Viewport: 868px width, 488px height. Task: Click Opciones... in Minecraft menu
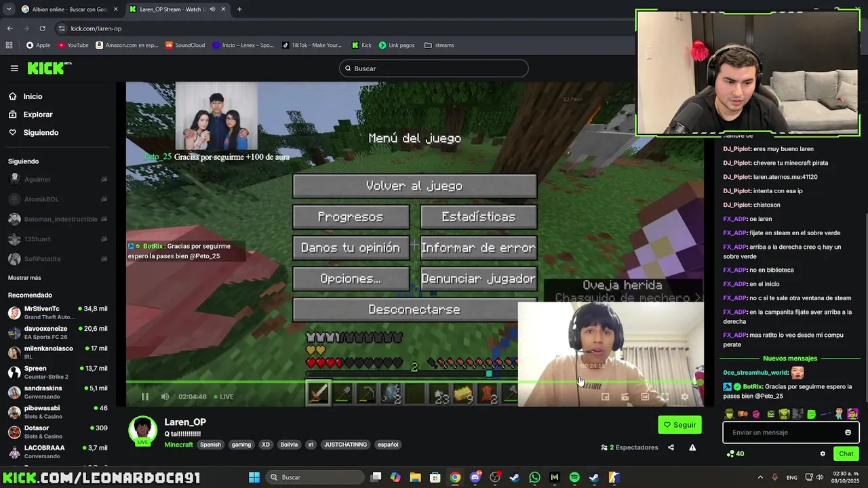pyautogui.click(x=351, y=279)
